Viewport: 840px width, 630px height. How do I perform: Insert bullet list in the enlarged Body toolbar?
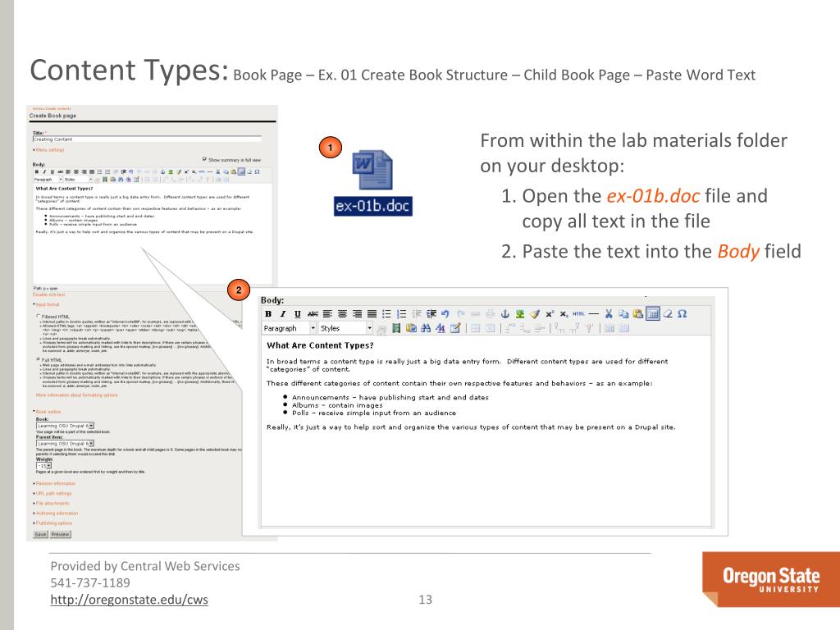pos(387,314)
